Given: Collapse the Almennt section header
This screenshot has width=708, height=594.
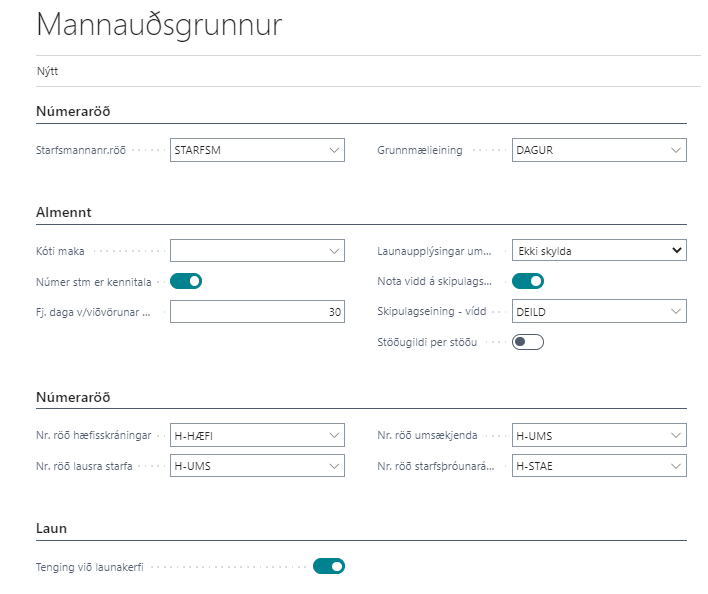Looking at the screenshot, I should [x=64, y=212].
